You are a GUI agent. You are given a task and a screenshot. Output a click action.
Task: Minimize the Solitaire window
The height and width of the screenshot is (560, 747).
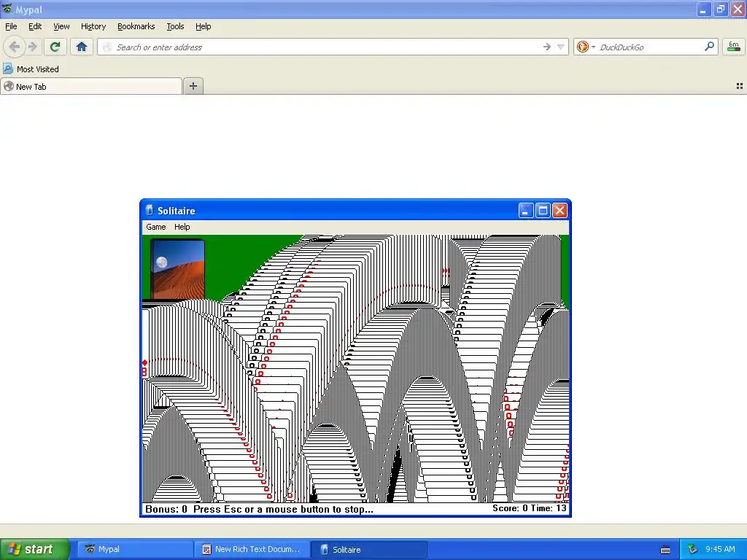[x=525, y=211]
